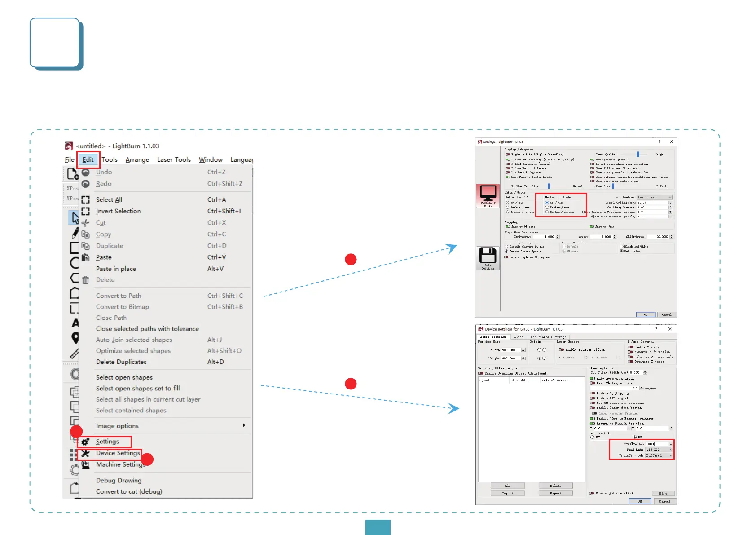The image size is (756, 535).
Task: Toggle Enable pointer offset in Device settings
Action: click(561, 349)
